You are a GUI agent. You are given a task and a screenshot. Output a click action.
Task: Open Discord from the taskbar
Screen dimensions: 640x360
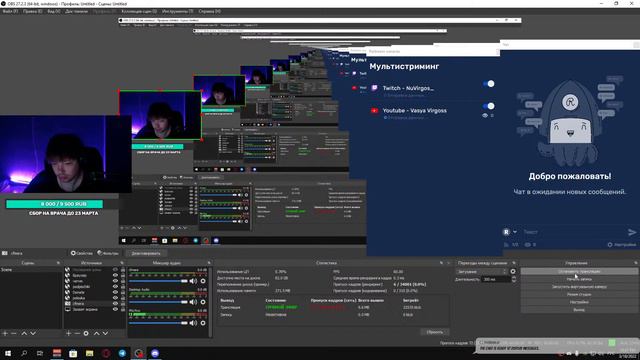click(x=155, y=353)
